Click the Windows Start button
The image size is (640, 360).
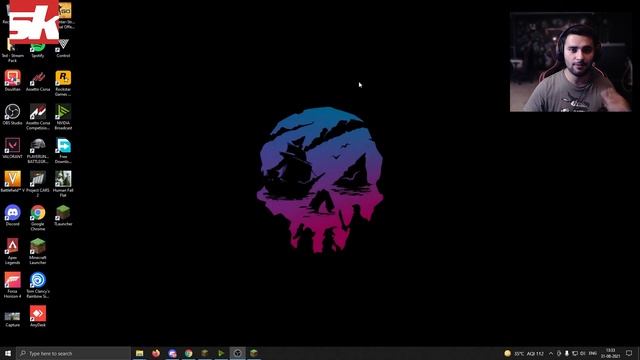point(8,353)
